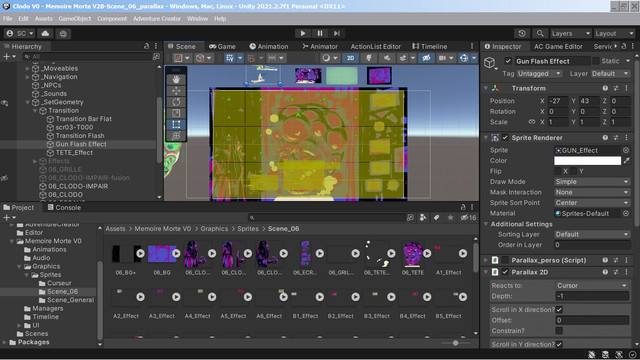Switch to the Game tab
Screen dimensions: 640x360
222,47
